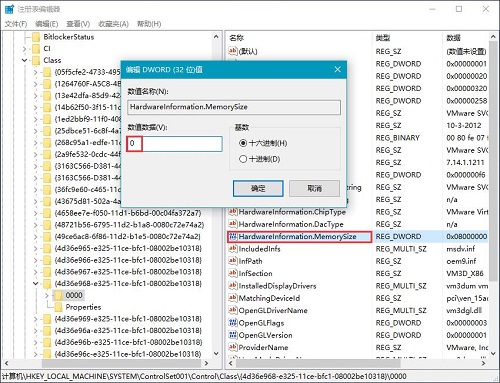Open the 查看(V) menu
The height and width of the screenshot is (383, 500).
coord(78,24)
